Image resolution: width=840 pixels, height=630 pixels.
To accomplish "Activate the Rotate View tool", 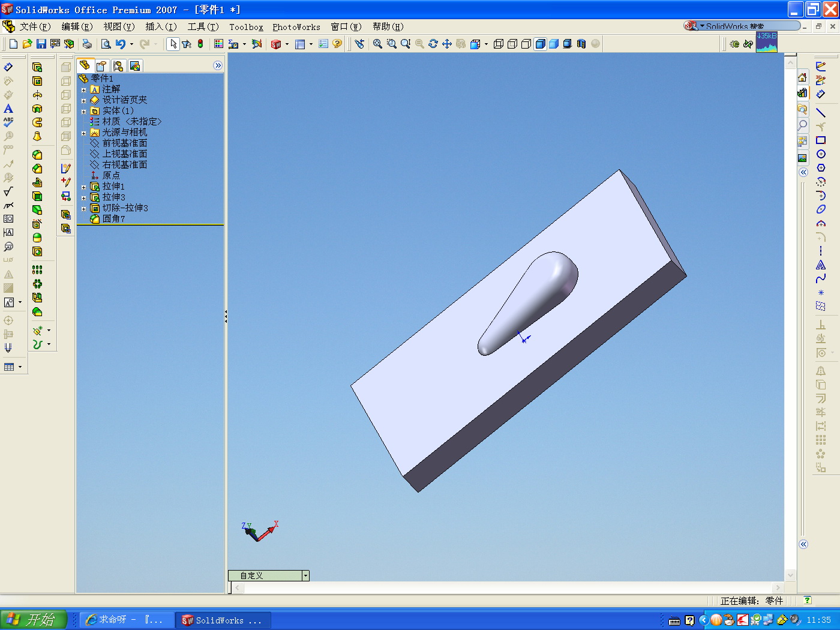I will (x=433, y=44).
